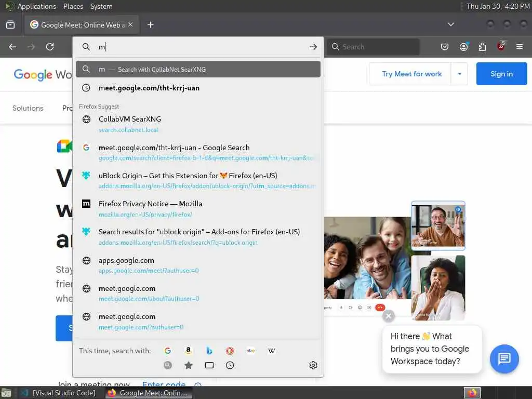The height and width of the screenshot is (399, 532).
Task: Expand the list all tabs chevron
Action: [451, 24]
